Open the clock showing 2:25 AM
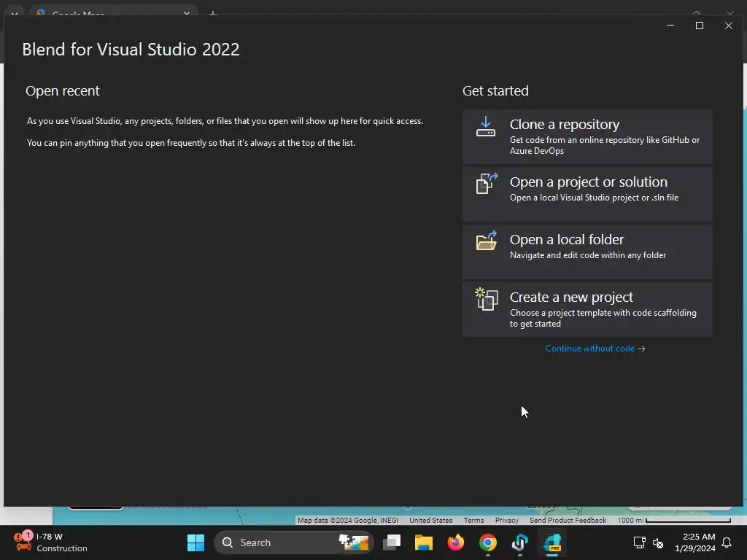 pos(695,542)
